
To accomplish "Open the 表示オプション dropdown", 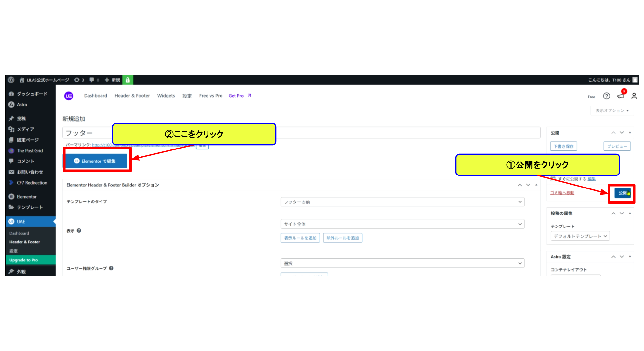I will (x=612, y=111).
